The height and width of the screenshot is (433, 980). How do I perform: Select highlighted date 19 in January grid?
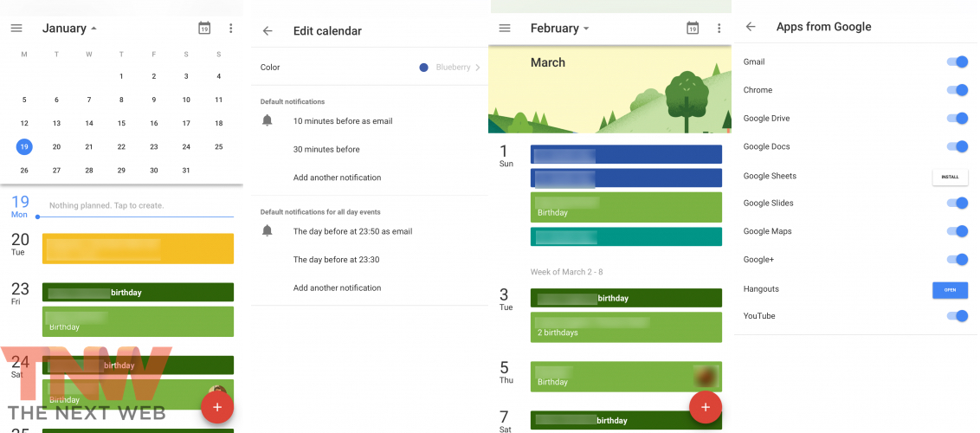click(24, 147)
